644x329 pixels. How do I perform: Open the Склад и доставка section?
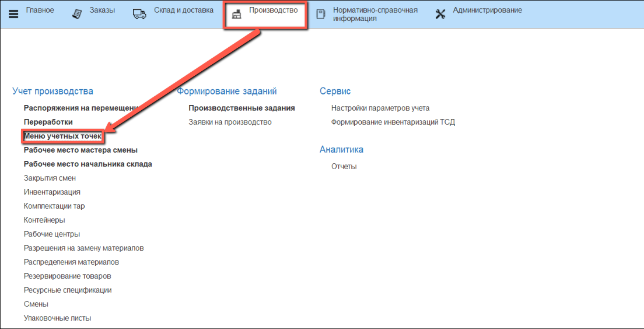click(x=184, y=10)
